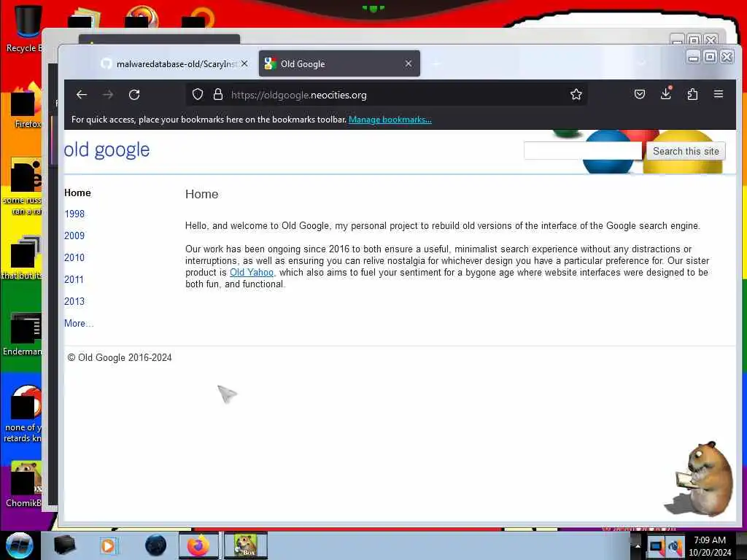Click the dark globe taskbar icon

tap(156, 545)
